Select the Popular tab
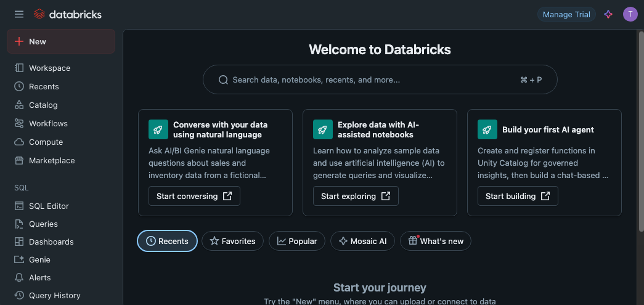 [x=297, y=241]
